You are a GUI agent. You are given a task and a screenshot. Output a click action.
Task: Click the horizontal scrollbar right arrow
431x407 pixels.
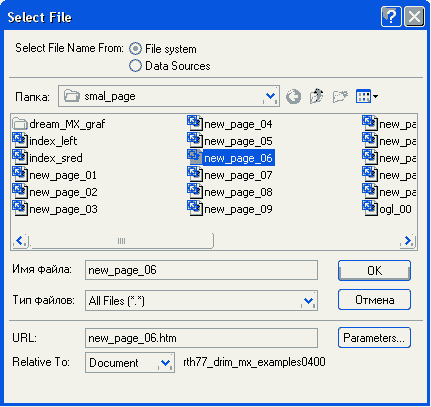tap(408, 240)
